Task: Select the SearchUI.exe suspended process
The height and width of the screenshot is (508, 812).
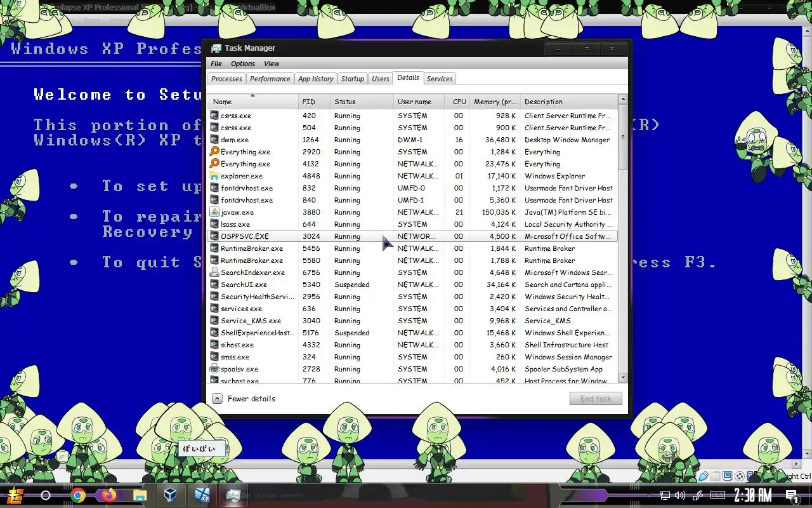Action: [412, 284]
